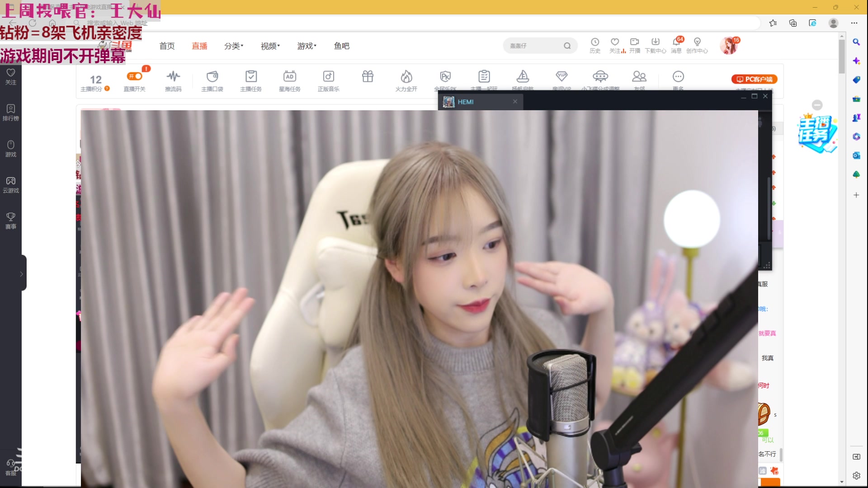The width and height of the screenshot is (868, 488).
Task: Collapse the floating banner minus button
Action: click(817, 105)
